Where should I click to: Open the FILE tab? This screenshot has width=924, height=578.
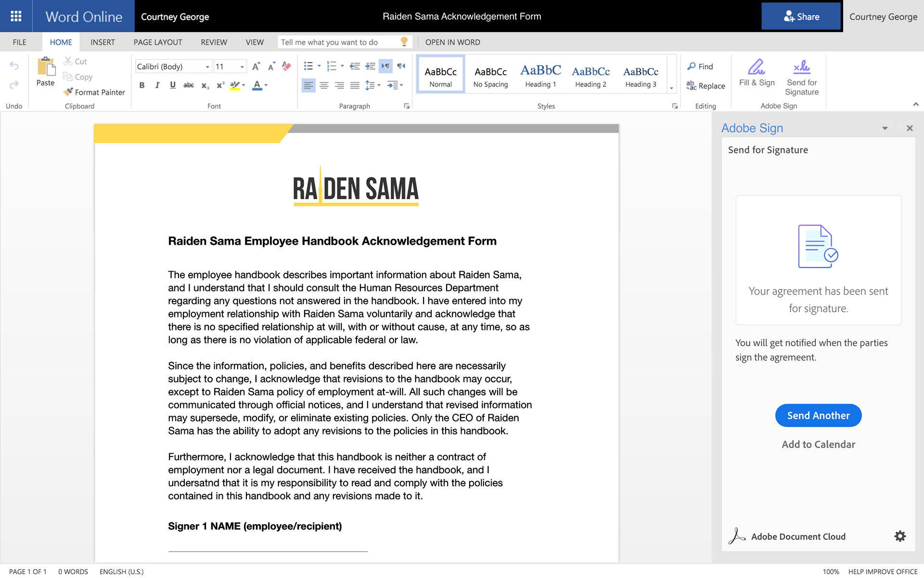[x=20, y=42]
